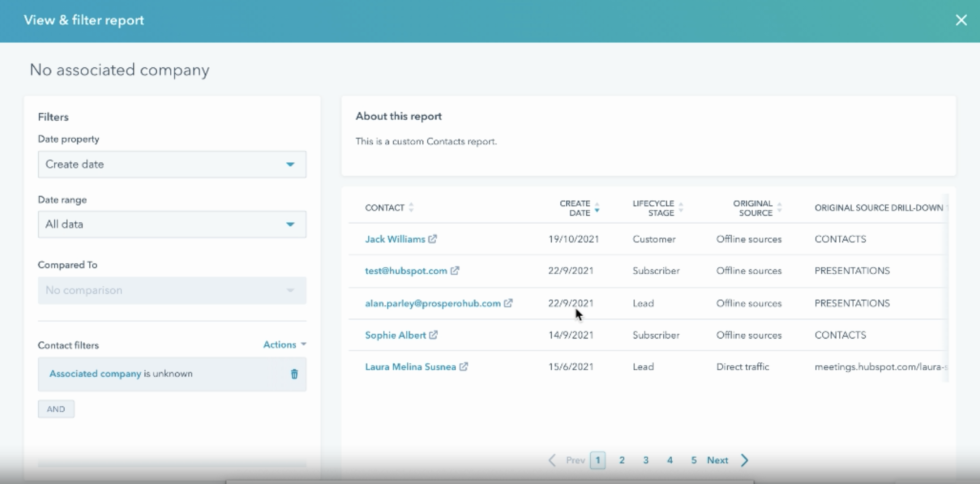Viewport: 980px width, 484px height.
Task: Open the Laura Melina Susnea contact link
Action: 411,367
